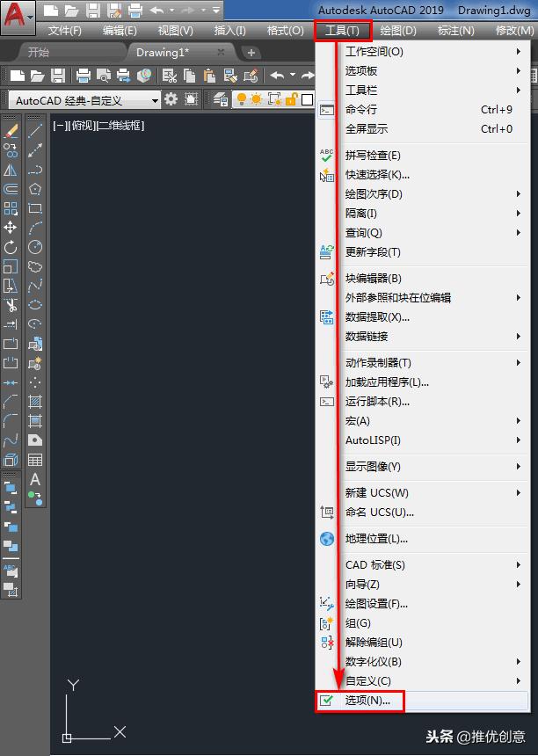The width and height of the screenshot is (538, 756).
Task: Close the Drawing1* tab
Action: pos(221,52)
